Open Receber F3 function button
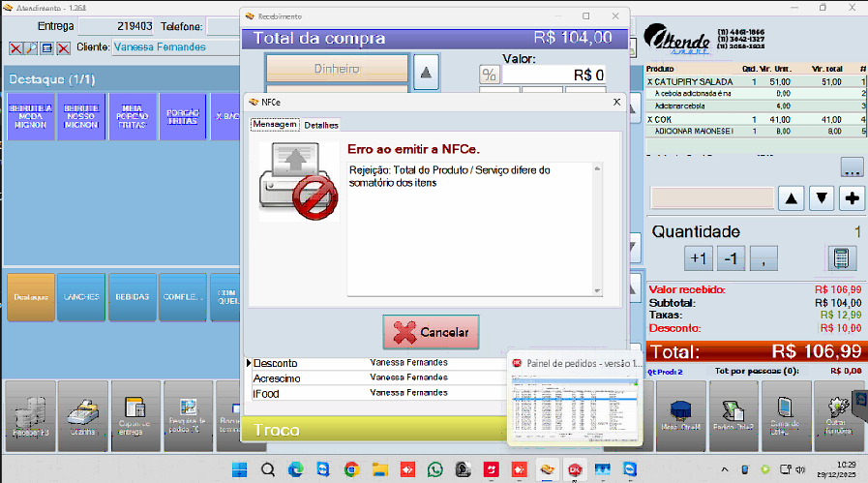 30,416
